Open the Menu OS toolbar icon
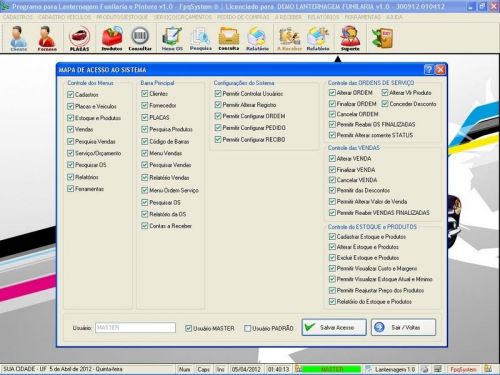This screenshot has height=375, width=500. click(x=172, y=38)
